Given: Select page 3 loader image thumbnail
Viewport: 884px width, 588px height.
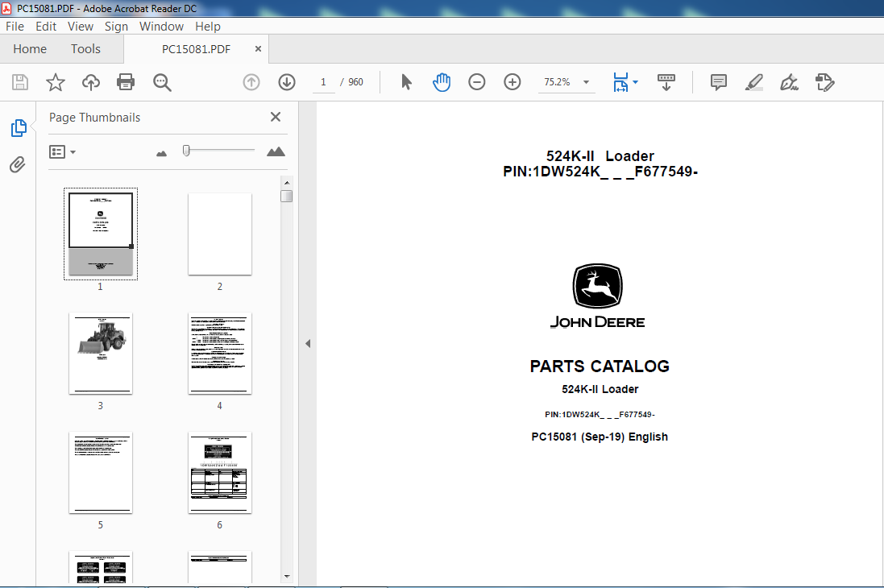Looking at the screenshot, I should pos(101,354).
